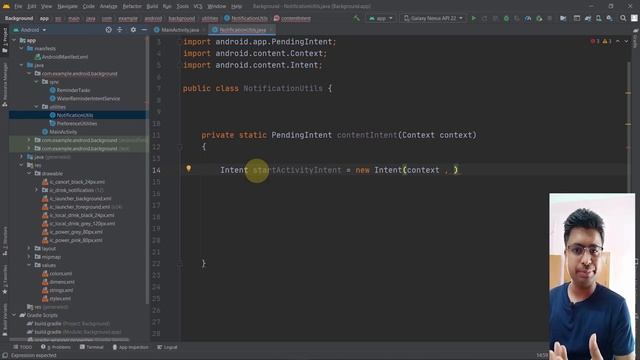Click the Scroll from Source target icon
640x360 pixels.
pyautogui.click(x=109, y=30)
